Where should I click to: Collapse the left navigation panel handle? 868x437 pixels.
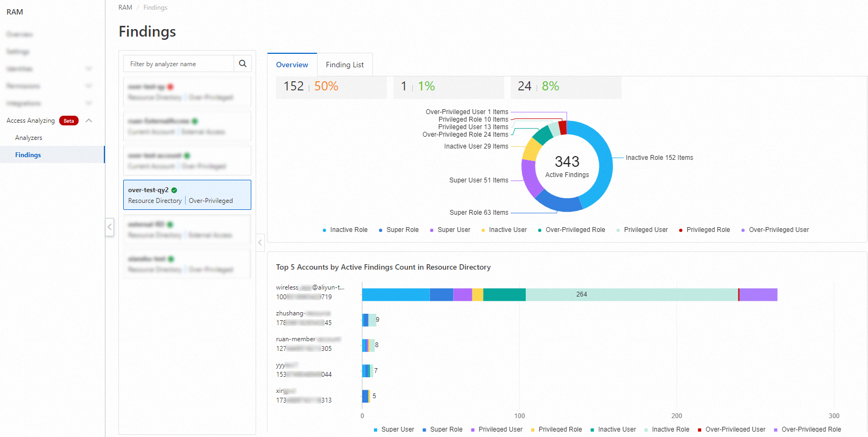point(110,227)
